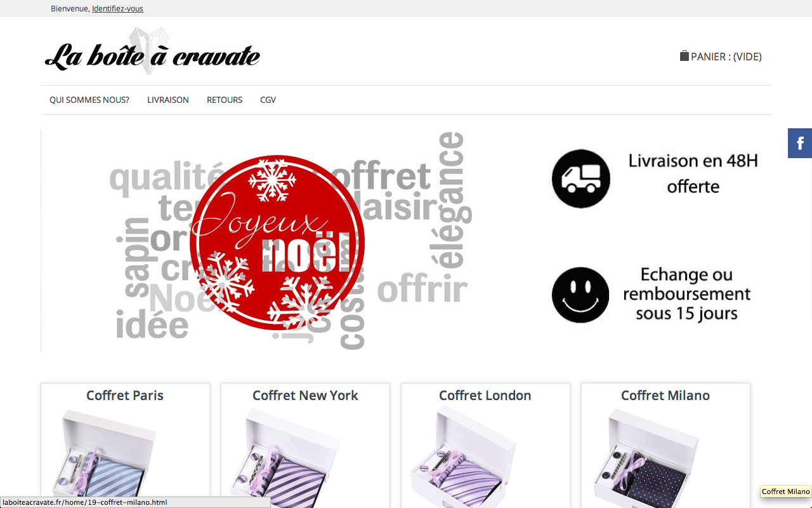The height and width of the screenshot is (508, 812).
Task: Open the Facebook side tab icon
Action: (x=800, y=143)
